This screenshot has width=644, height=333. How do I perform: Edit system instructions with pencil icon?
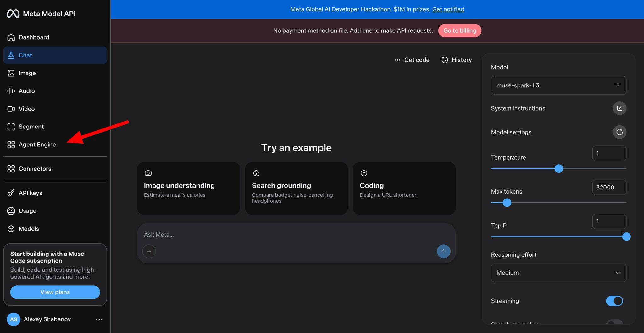[619, 108]
